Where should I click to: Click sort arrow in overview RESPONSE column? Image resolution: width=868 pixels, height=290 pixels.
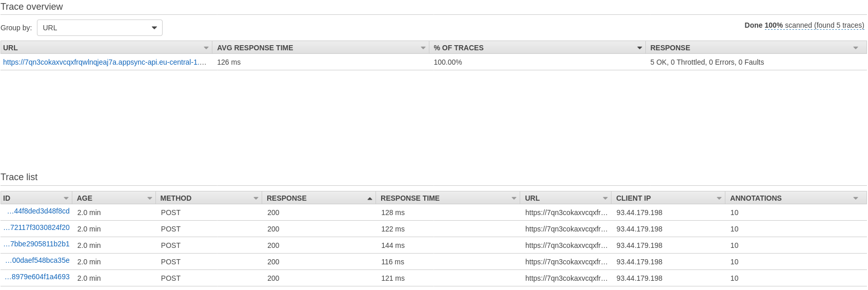[x=856, y=48]
